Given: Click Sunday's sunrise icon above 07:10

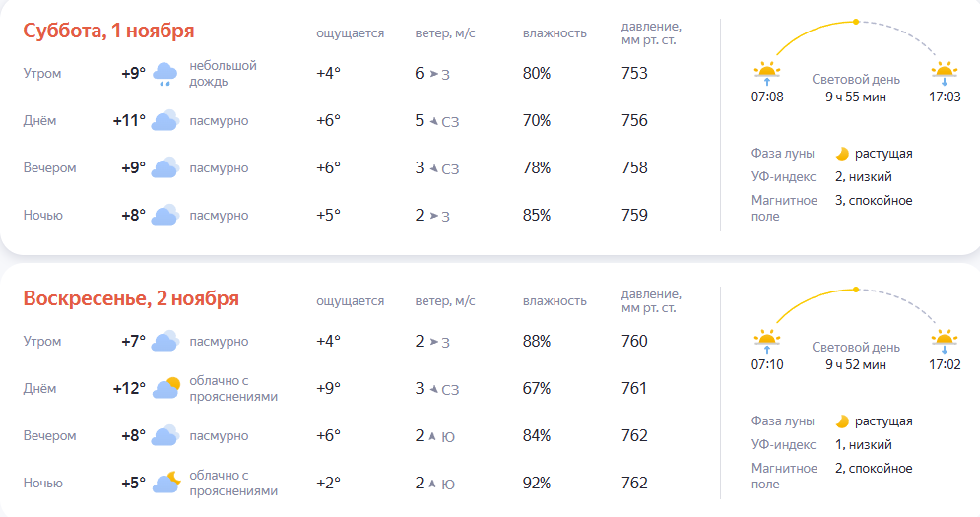Looking at the screenshot, I should tap(767, 342).
